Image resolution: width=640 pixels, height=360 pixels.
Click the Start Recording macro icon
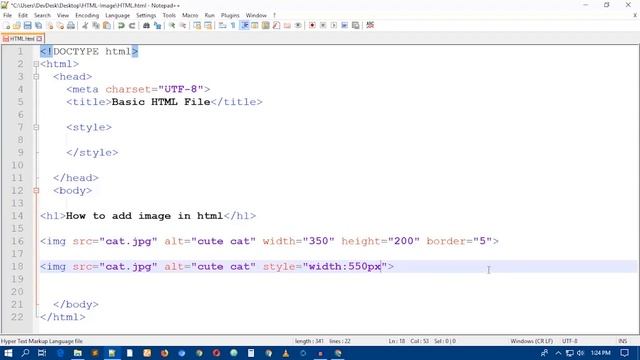point(312,26)
